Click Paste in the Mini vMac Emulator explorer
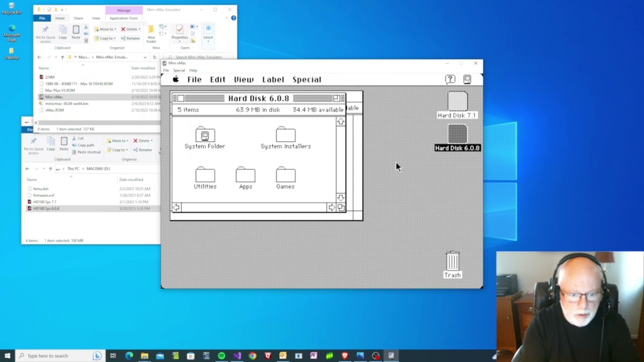This screenshot has width=644, height=362. [76, 33]
